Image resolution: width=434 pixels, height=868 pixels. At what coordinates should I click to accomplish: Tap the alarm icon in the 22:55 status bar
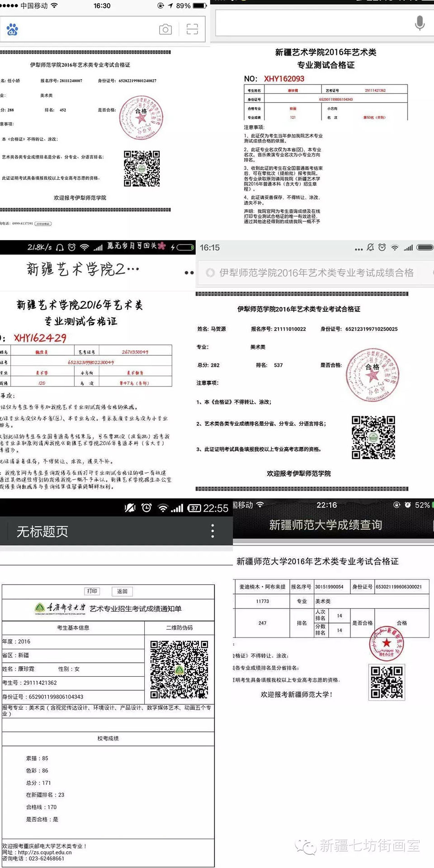tap(146, 508)
